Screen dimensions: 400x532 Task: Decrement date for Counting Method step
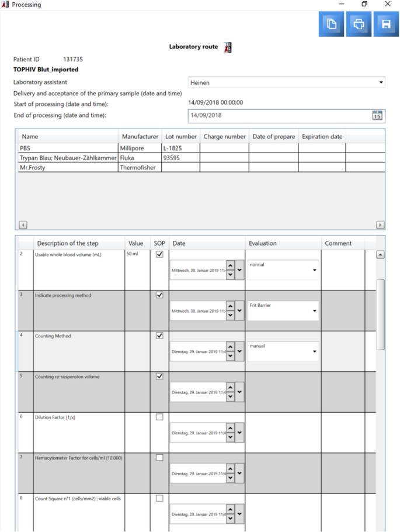click(x=231, y=356)
